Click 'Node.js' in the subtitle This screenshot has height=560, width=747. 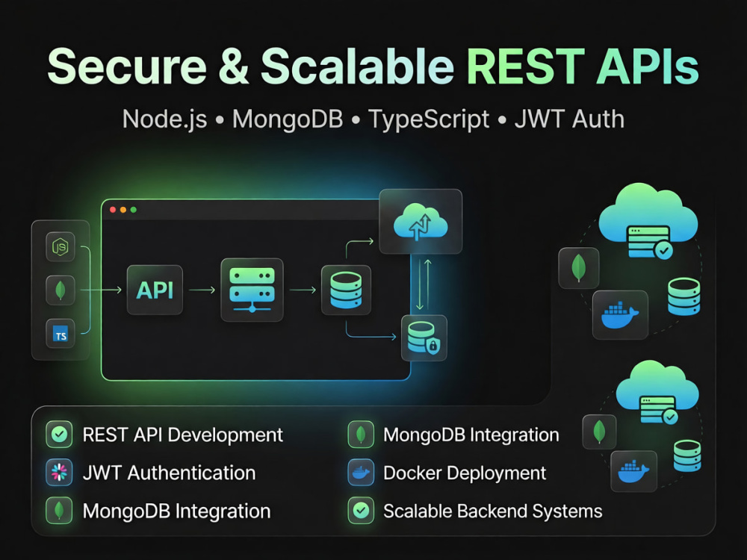coord(165,119)
